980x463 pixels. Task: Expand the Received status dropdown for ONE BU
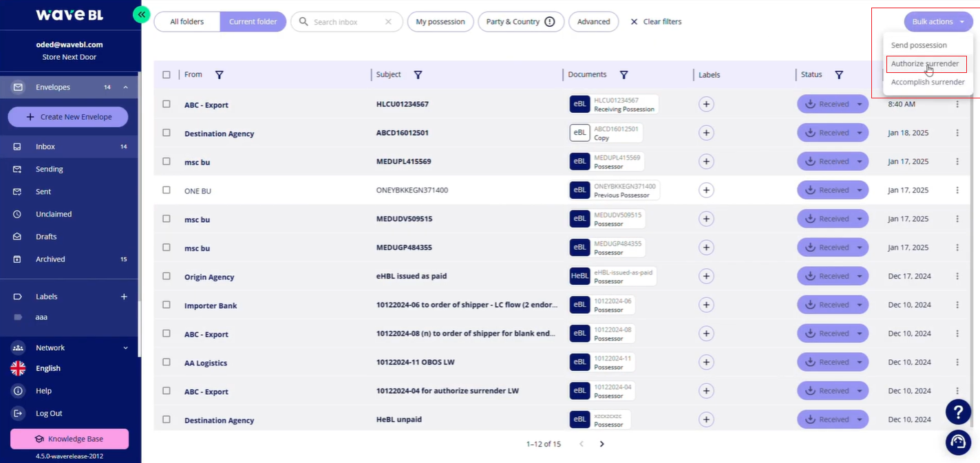(860, 190)
